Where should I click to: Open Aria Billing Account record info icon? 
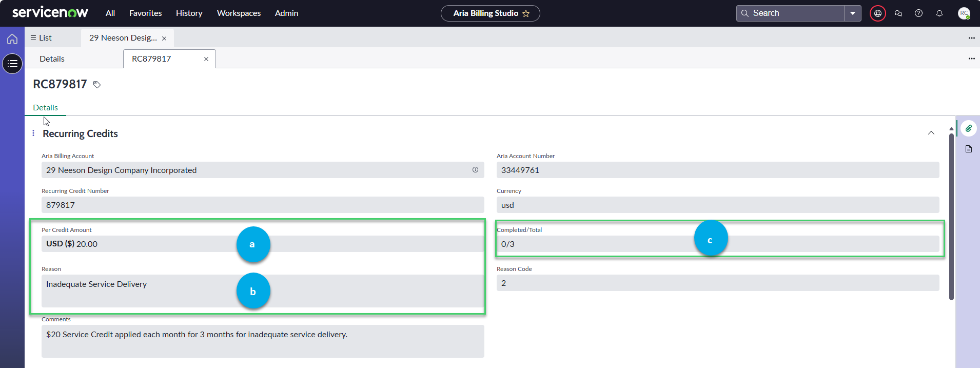[x=475, y=170]
